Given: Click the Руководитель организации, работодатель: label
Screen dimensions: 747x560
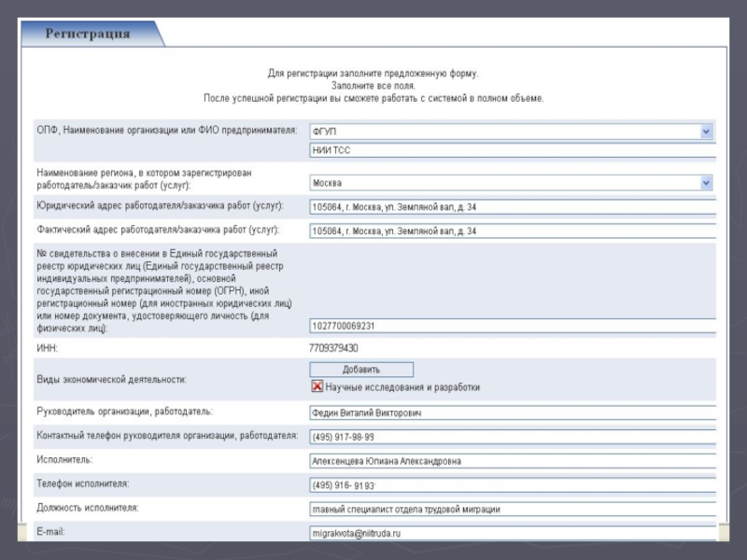Looking at the screenshot, I should pos(125,412).
